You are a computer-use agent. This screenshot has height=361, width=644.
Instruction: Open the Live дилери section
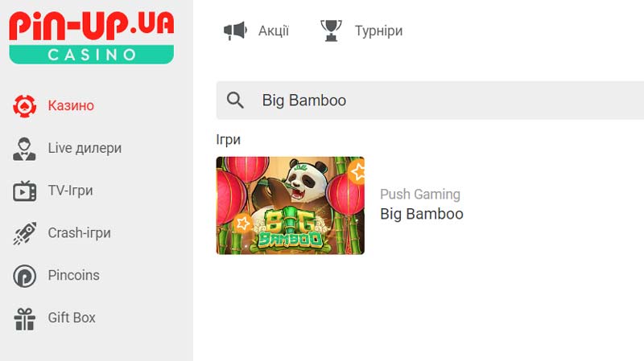pos(85,148)
